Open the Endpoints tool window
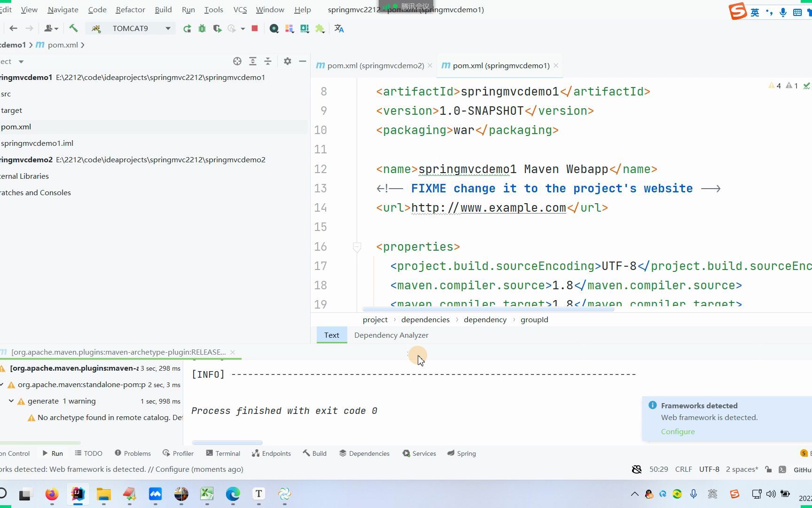The height and width of the screenshot is (508, 812). click(x=272, y=453)
